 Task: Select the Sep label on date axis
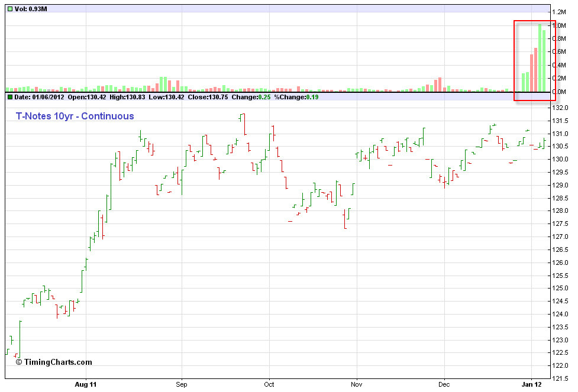coord(181,384)
